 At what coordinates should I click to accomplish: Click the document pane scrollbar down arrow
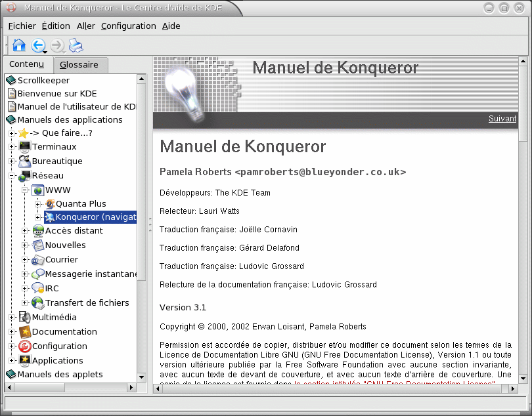coord(523,379)
